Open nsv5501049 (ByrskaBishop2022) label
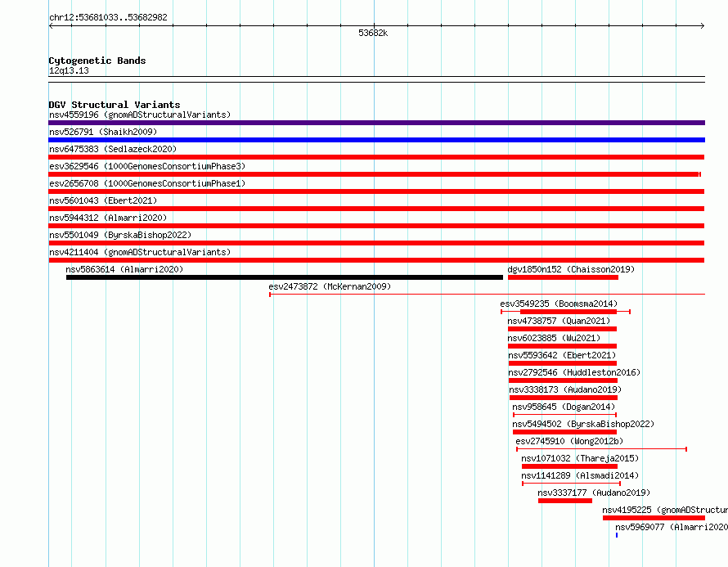This screenshot has height=567, width=728. click(x=120, y=235)
